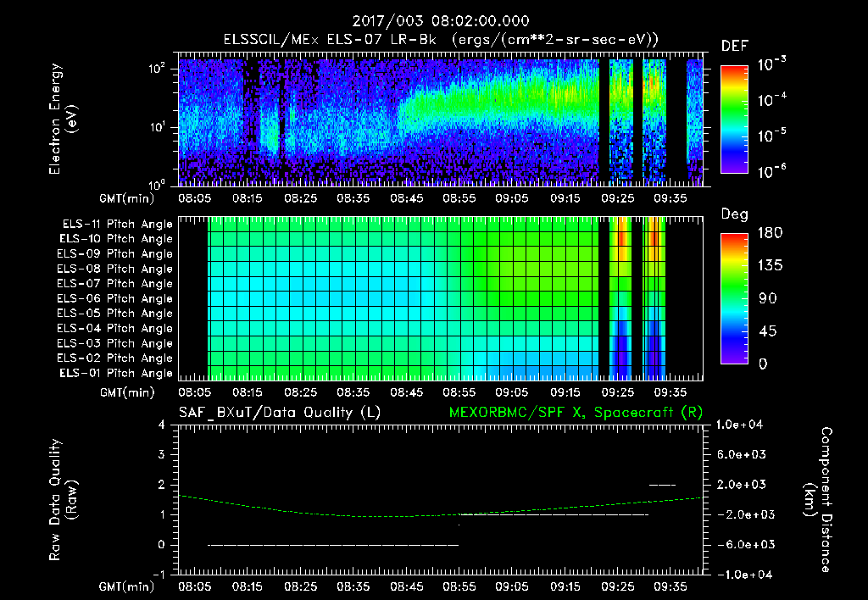Click 09:25 tick under pitch angle plot
The height and width of the screenshot is (600, 868).
[x=618, y=393]
